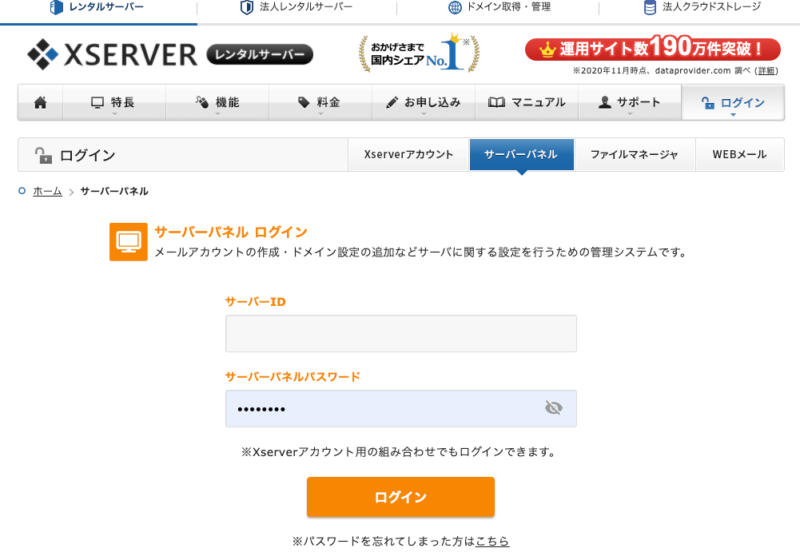
Task: Click the home icon in navigation bar
Action: [x=40, y=103]
